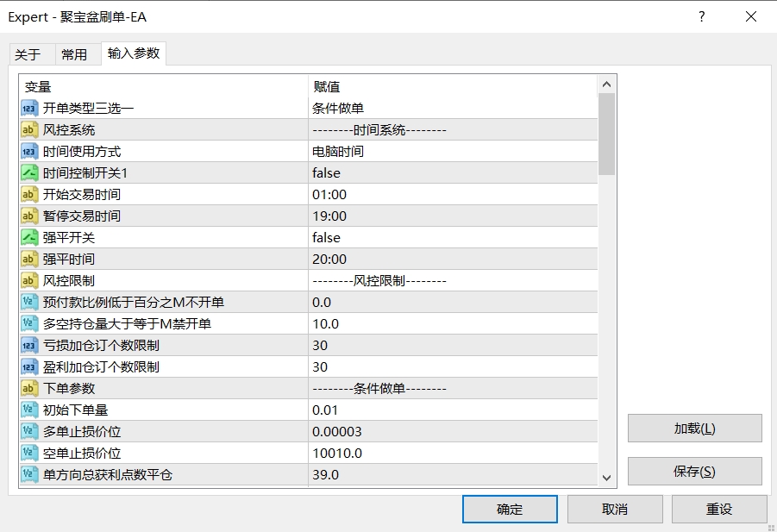The width and height of the screenshot is (777, 532).
Task: Click the 保存(S) button
Action: coord(694,471)
